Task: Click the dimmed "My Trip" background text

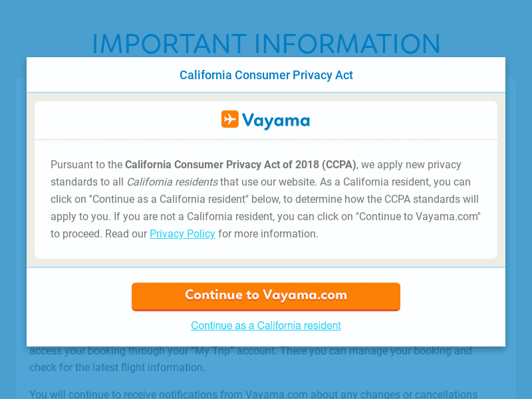Action: [215, 351]
